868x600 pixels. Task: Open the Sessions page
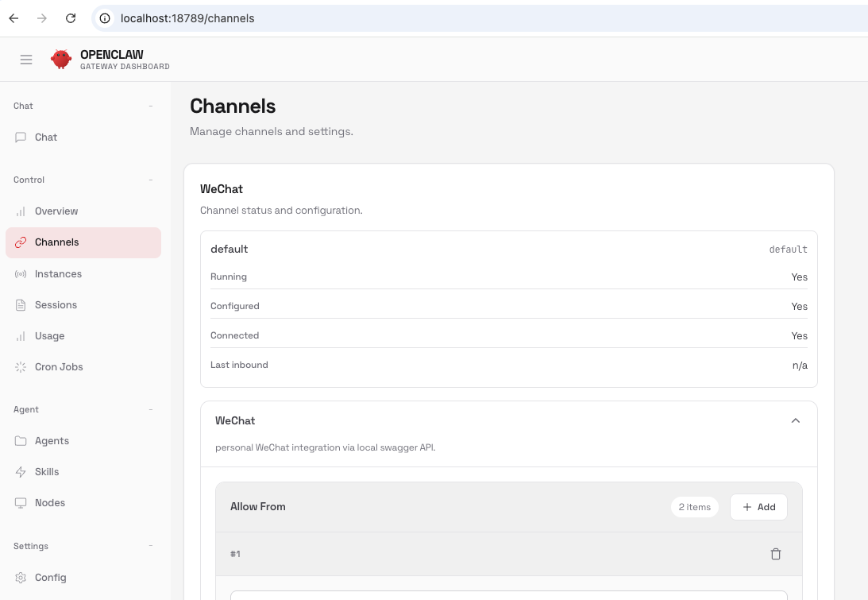pyautogui.click(x=56, y=305)
